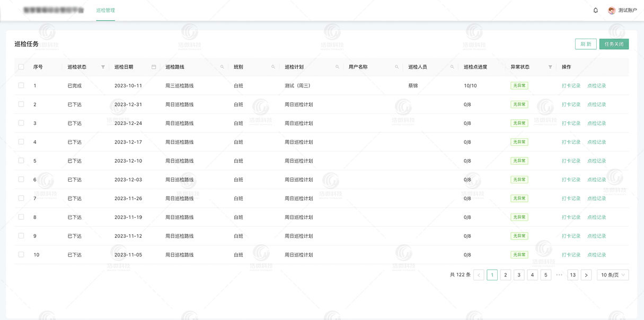Click the calendar icon on 巡检日期 column

click(154, 67)
